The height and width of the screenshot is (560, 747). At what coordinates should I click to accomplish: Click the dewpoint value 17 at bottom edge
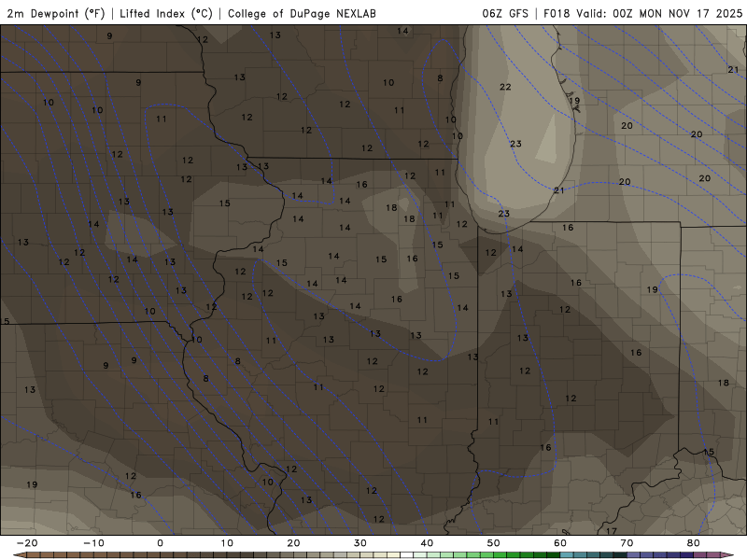click(612, 531)
